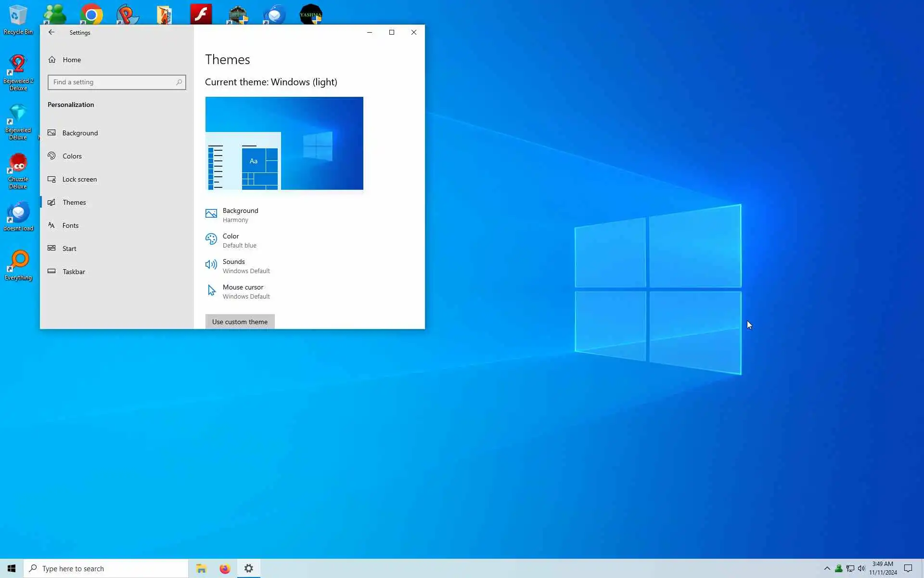This screenshot has width=924, height=578.
Task: Show hidden system tray icons
Action: 827,569
